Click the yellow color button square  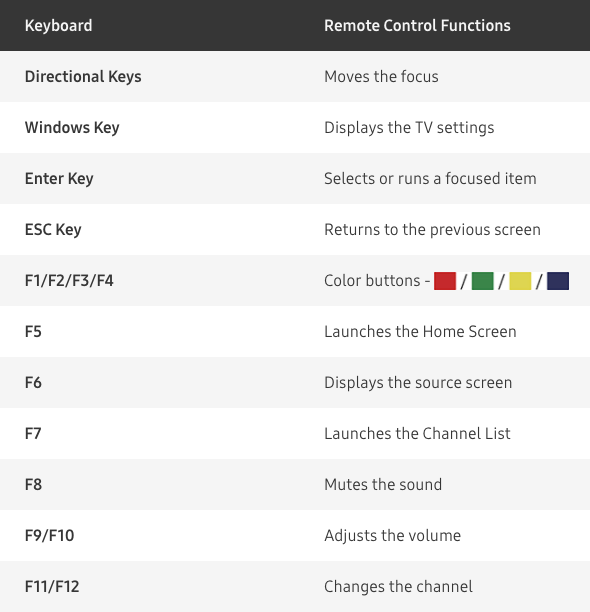[x=520, y=281]
